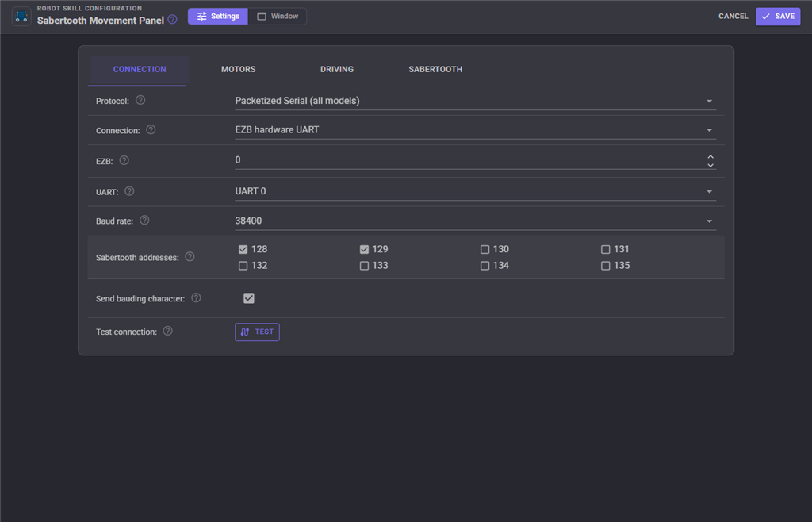Screen dimensions: 812x522
Task: Increment the EZB index with up arrow
Action: (x=710, y=156)
